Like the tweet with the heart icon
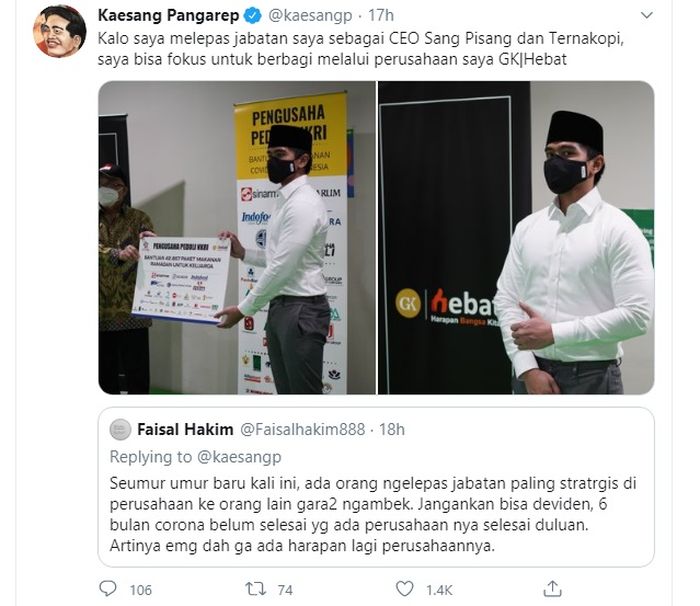700x606 pixels. (x=405, y=589)
